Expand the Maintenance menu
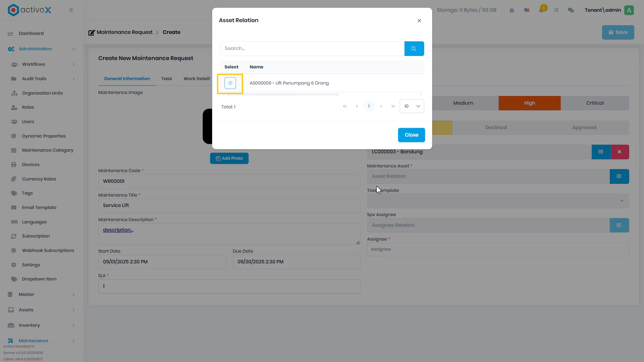Screen dimensions: 644x362 coord(42,341)
